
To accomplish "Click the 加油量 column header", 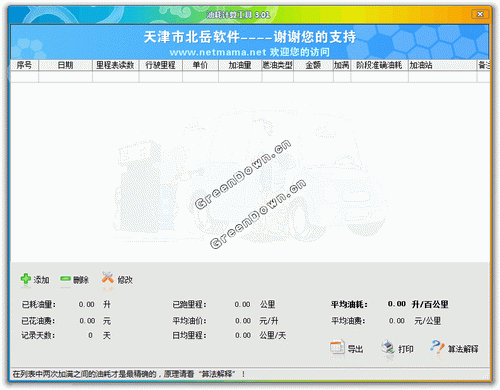I will pyautogui.click(x=240, y=65).
